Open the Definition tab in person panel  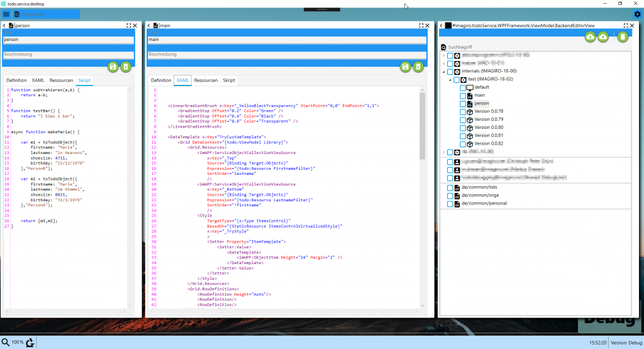click(x=16, y=80)
